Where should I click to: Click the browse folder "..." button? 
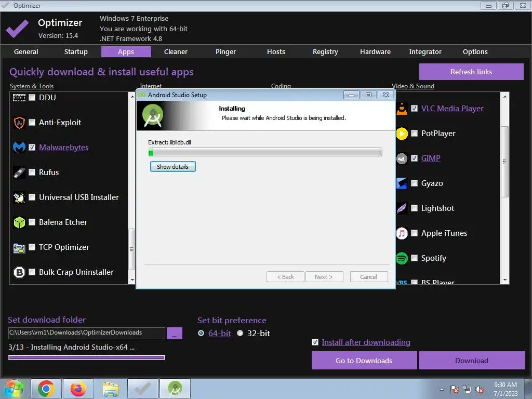(x=175, y=333)
